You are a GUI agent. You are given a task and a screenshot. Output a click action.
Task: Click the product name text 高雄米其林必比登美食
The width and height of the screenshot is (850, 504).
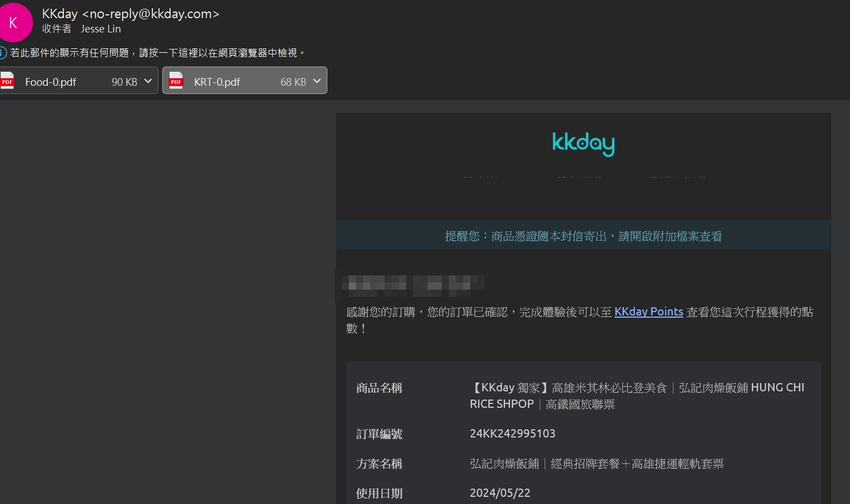pyautogui.click(x=609, y=387)
